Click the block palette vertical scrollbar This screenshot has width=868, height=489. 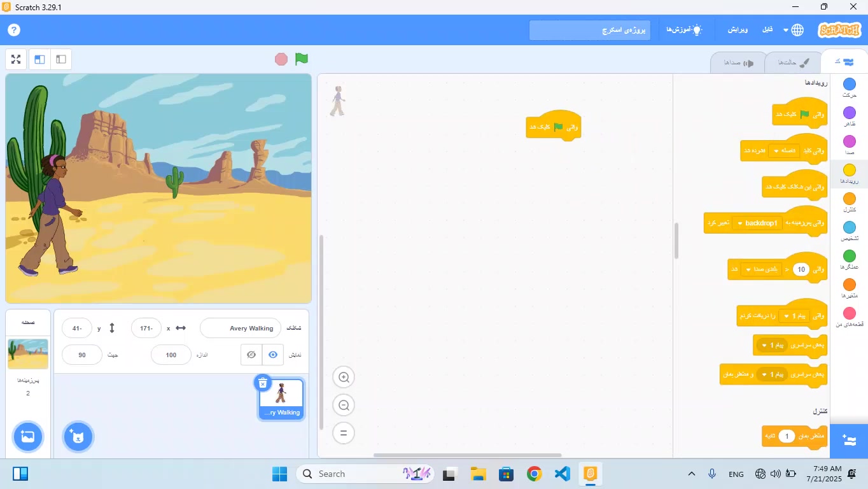click(676, 241)
